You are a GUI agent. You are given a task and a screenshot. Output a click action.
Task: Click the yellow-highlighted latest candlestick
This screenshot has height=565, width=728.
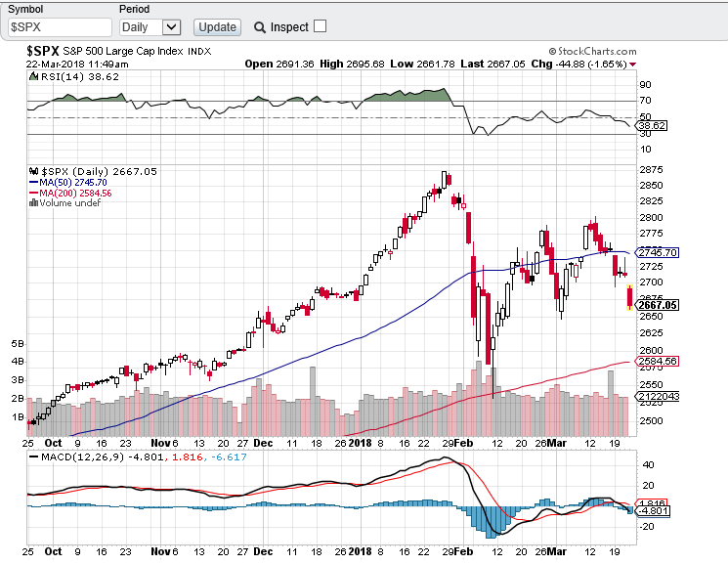629,297
